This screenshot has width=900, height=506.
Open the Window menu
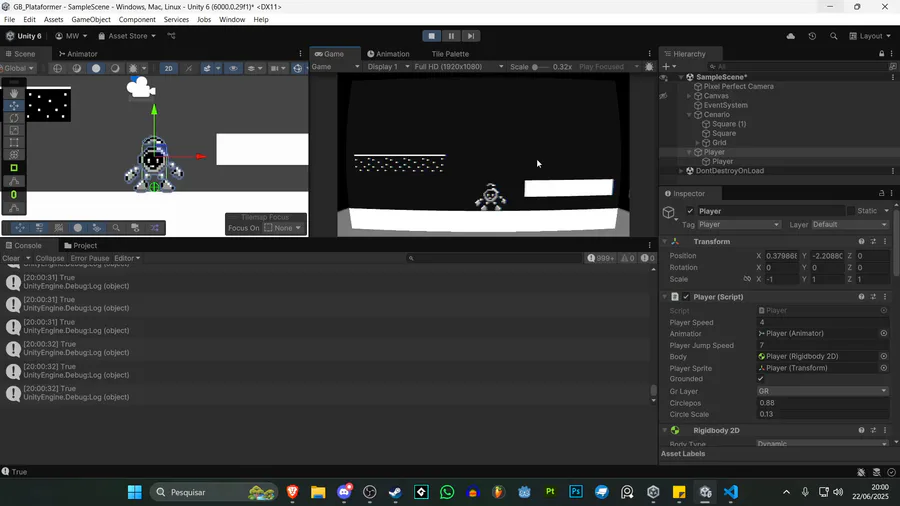pos(232,20)
